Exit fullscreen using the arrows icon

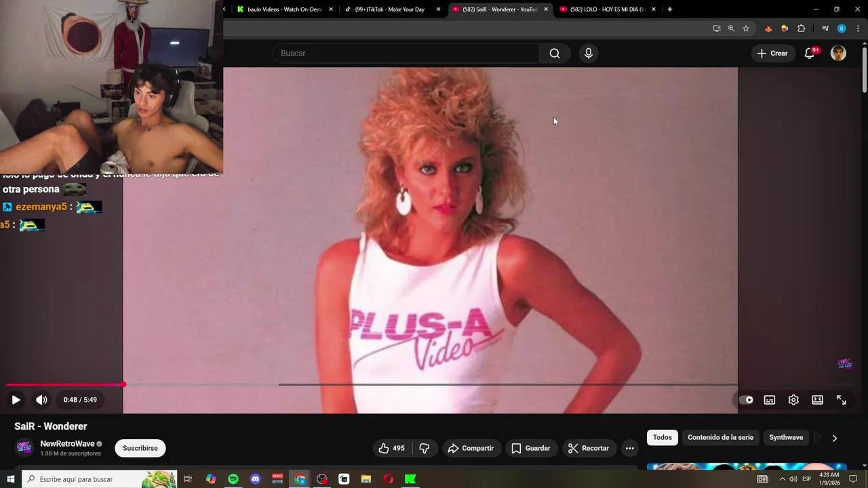[842, 400]
